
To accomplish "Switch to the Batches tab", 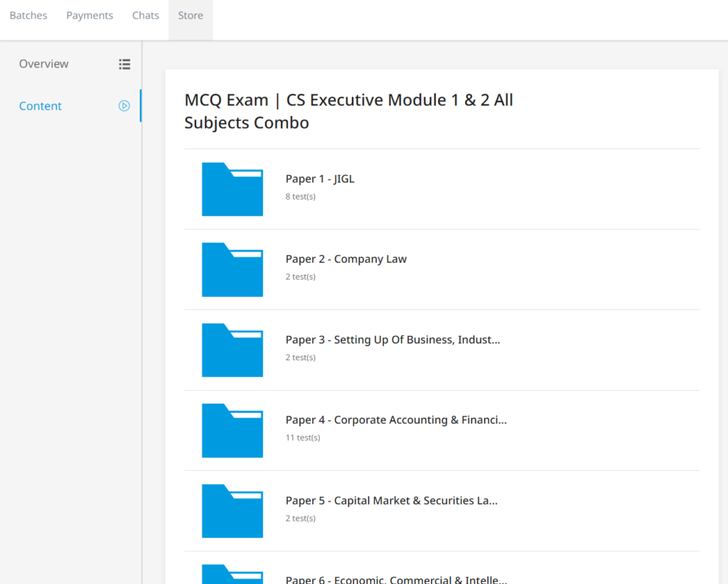I will tap(28, 15).
